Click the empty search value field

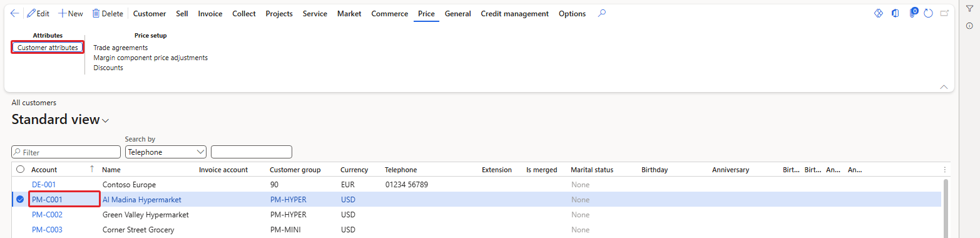click(252, 152)
